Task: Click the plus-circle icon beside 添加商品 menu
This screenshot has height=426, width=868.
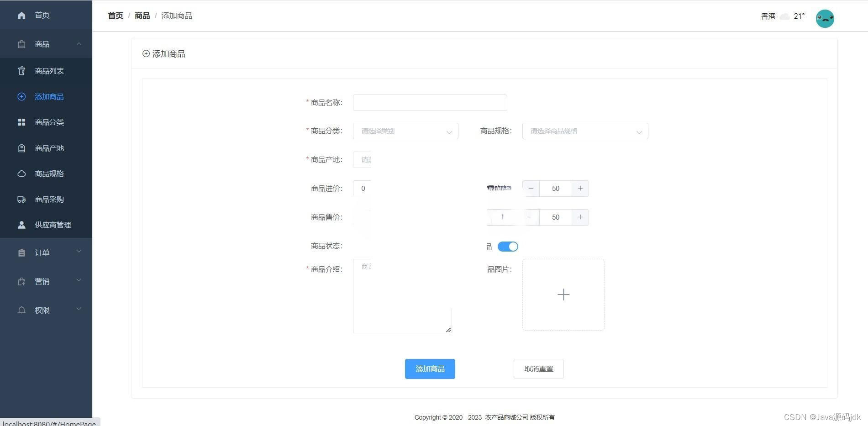Action: pyautogui.click(x=21, y=97)
